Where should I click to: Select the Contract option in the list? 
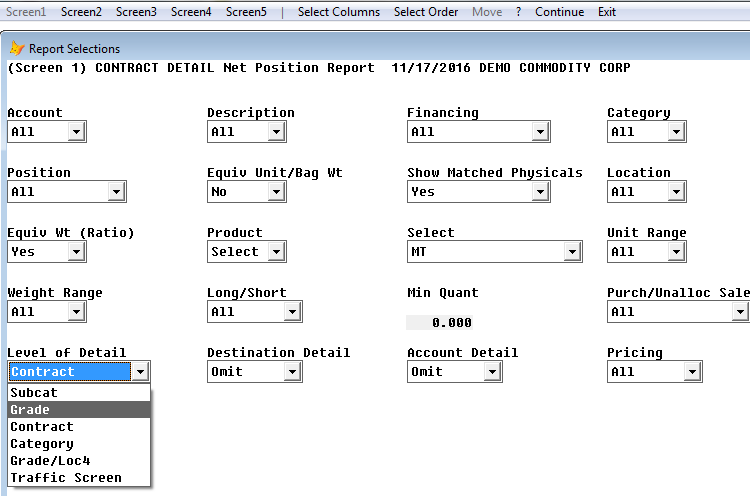pos(79,427)
